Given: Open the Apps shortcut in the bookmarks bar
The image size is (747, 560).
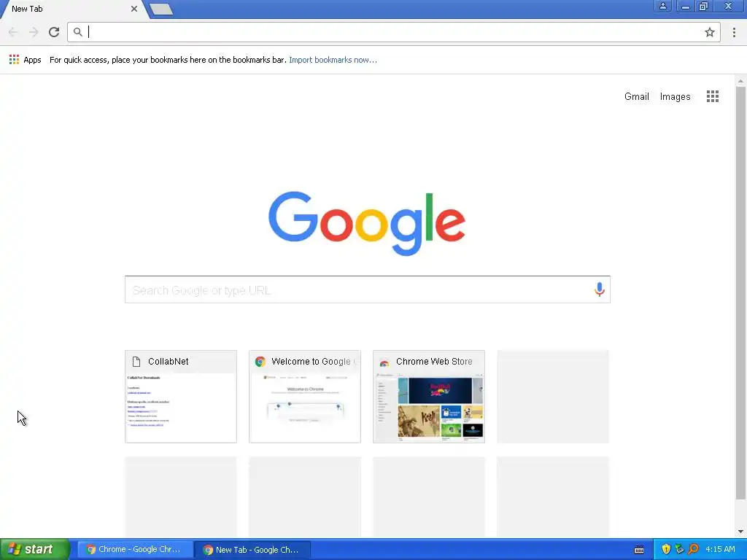Looking at the screenshot, I should [26, 60].
